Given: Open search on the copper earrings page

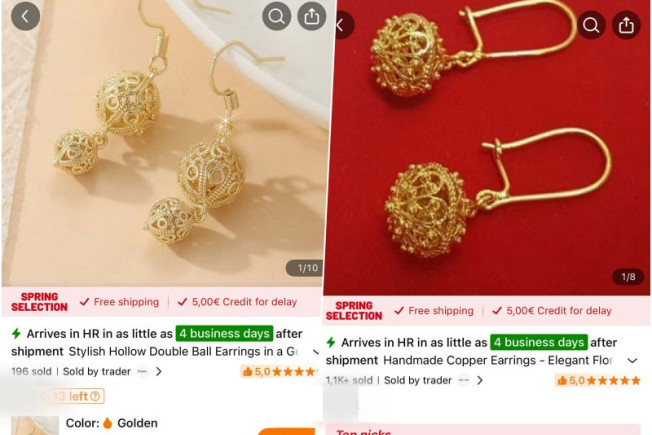Looking at the screenshot, I should (x=591, y=25).
